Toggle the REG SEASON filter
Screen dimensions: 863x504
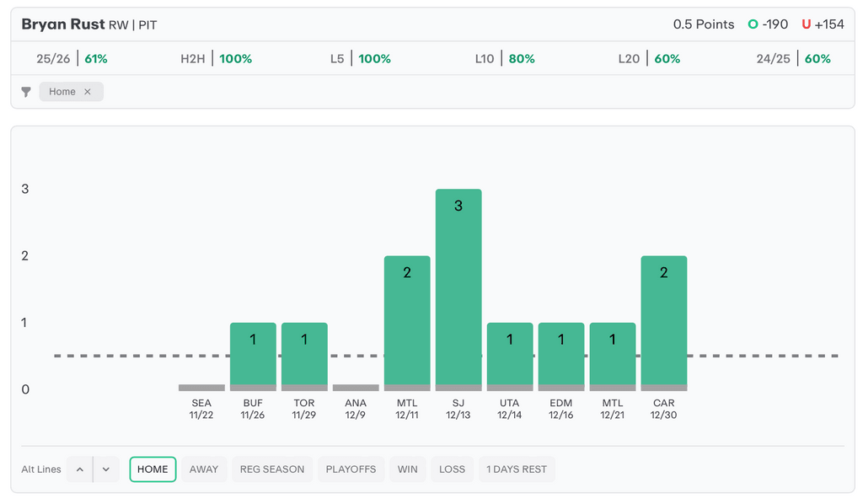pos(271,469)
